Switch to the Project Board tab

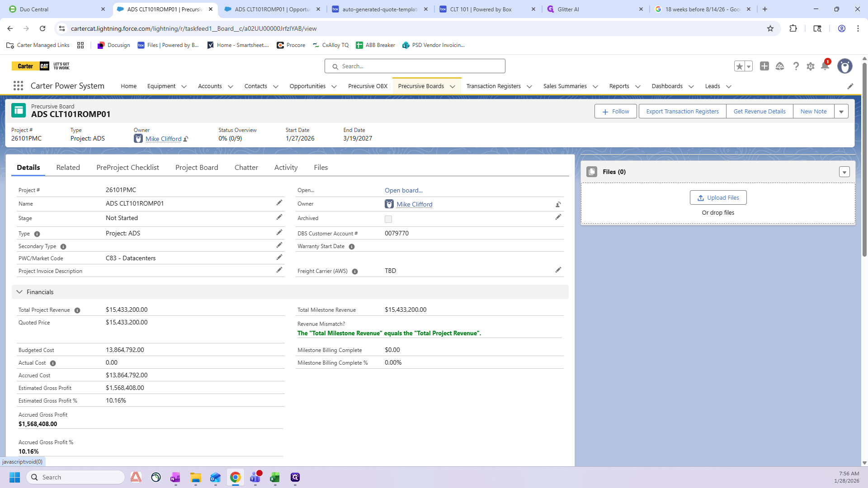point(197,168)
